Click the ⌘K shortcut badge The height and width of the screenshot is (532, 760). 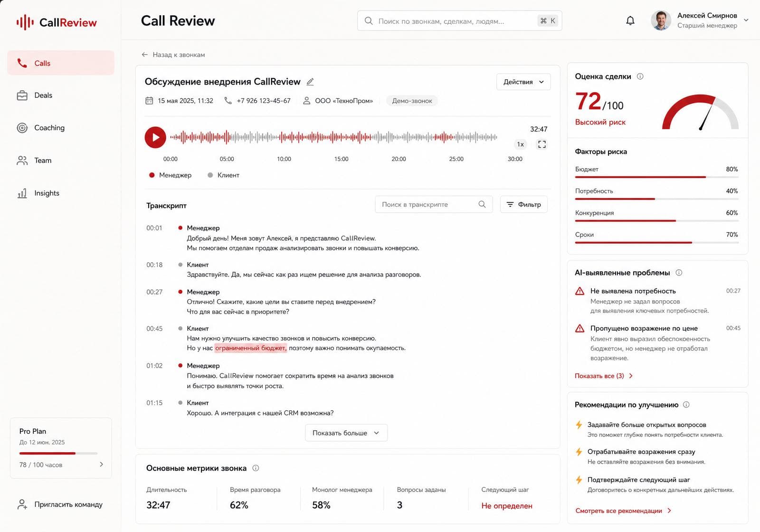548,21
